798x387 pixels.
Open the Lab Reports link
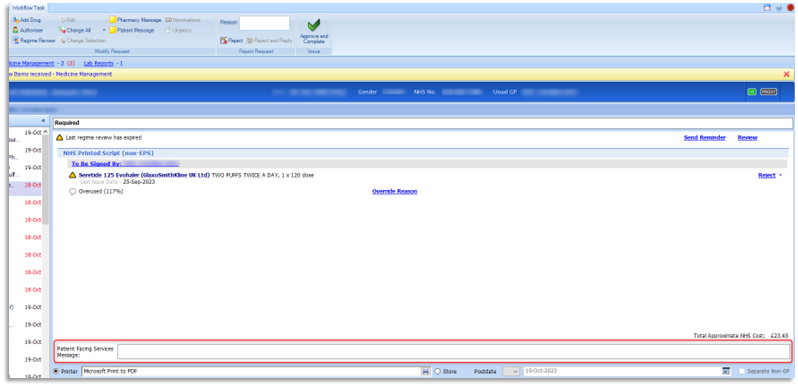[x=99, y=64]
